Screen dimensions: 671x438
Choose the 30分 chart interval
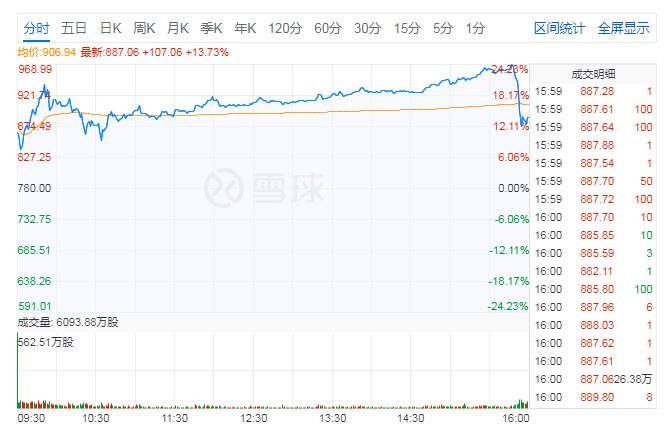pyautogui.click(x=368, y=28)
